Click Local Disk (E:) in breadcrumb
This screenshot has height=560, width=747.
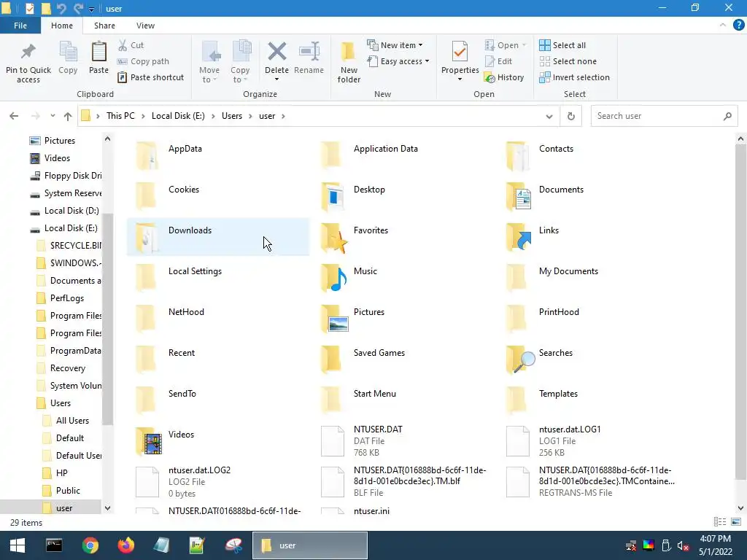[x=178, y=116]
